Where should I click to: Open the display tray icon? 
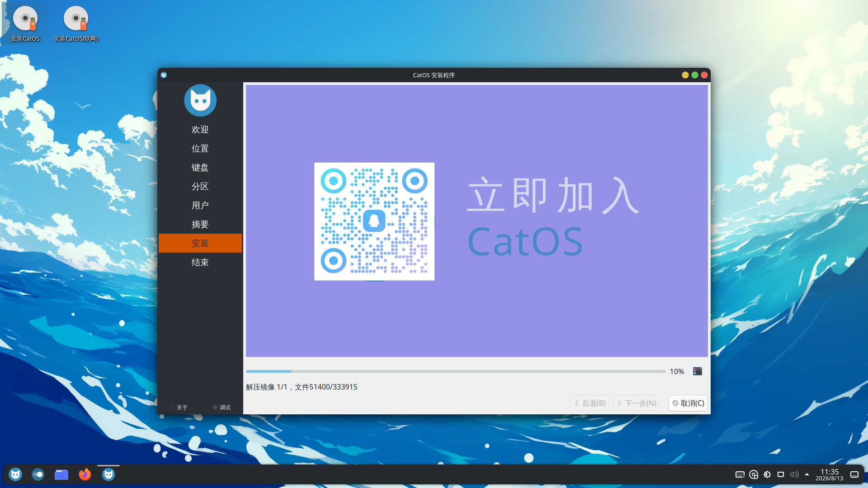click(x=781, y=474)
